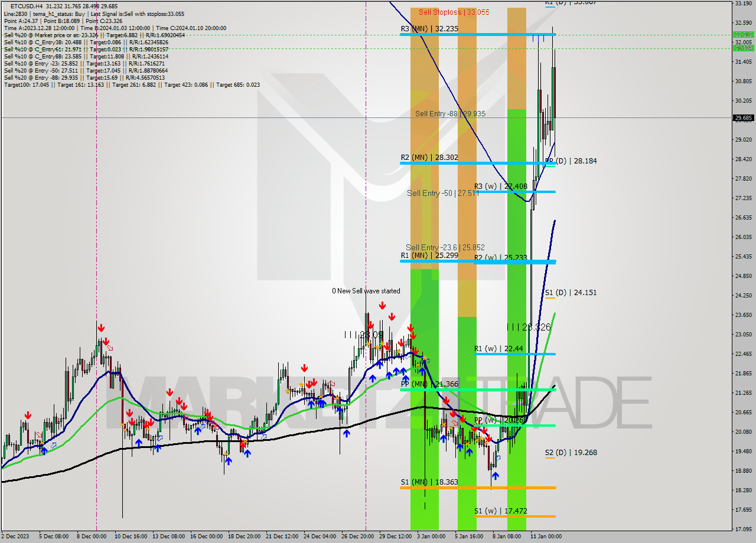Viewport: 756px width, 543px height.
Task: Select the 24 Dec 04:00 time label
Action: 320,537
